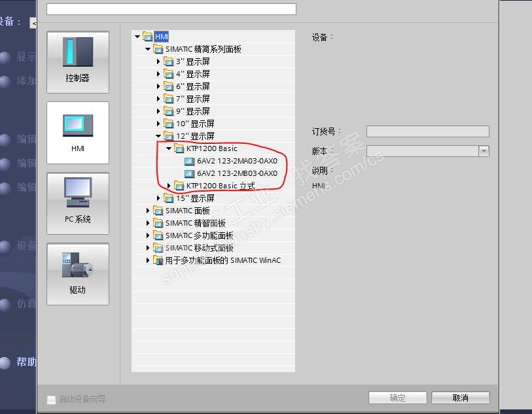Screen dimensions: 532x414
Task: Expand the 4" 显示屏 node
Action: click(158, 73)
